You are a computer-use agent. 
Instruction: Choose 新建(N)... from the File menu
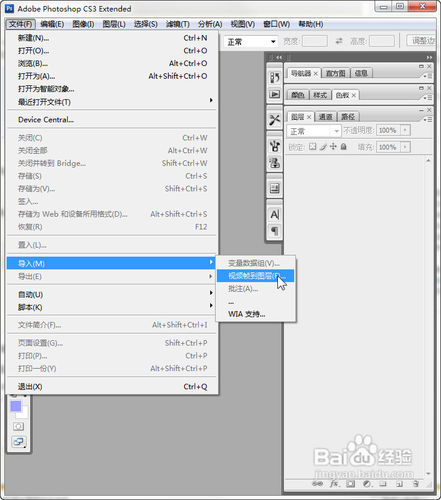pyautogui.click(x=112, y=38)
